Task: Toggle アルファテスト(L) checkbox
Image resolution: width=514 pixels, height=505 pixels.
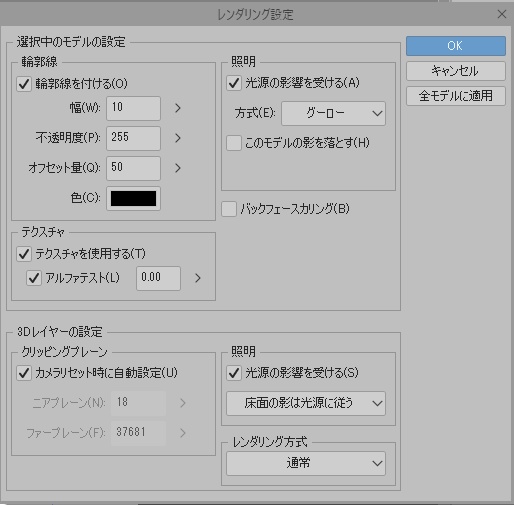Action: click(x=34, y=278)
